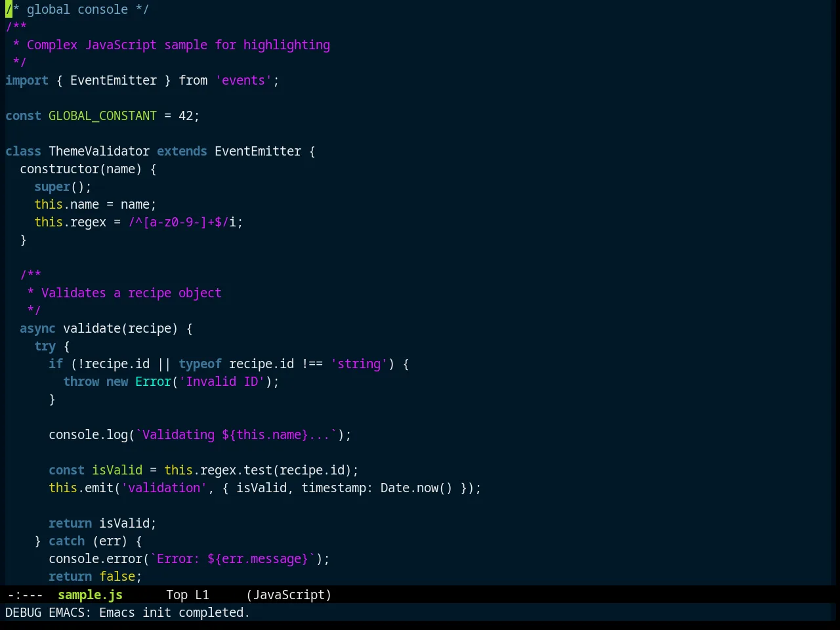Screen dimensions: 840x630
Task: Click the 'Error: ${err.message}' template string
Action: point(232,558)
